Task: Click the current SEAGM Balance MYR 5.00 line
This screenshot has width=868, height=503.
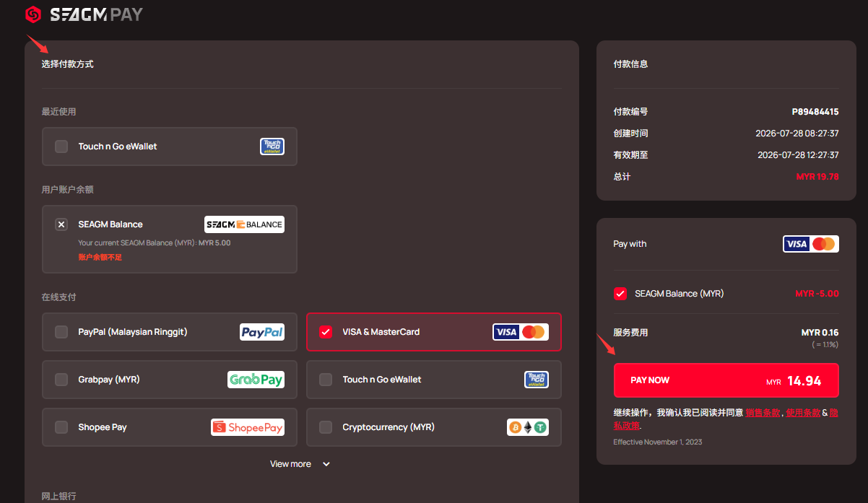Action: [x=155, y=243]
